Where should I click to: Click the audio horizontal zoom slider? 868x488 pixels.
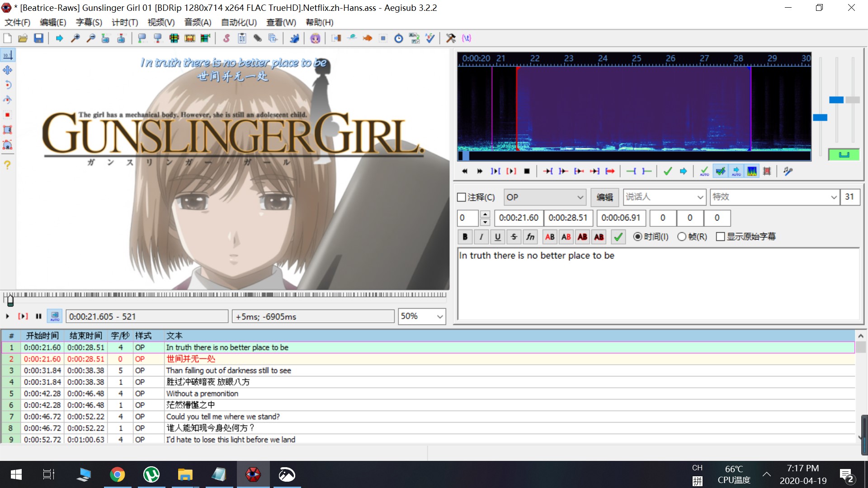coord(820,117)
